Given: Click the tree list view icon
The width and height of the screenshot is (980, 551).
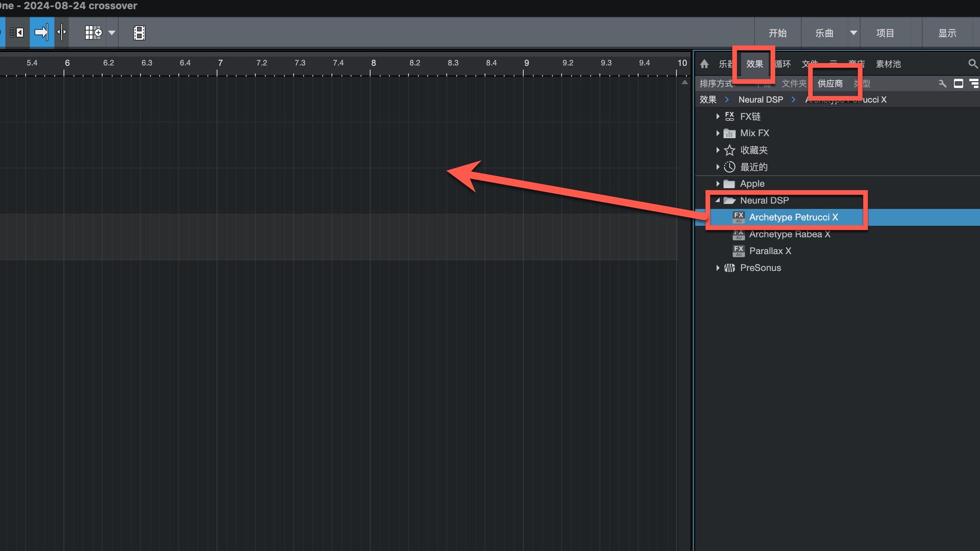Looking at the screenshot, I should (x=974, y=83).
